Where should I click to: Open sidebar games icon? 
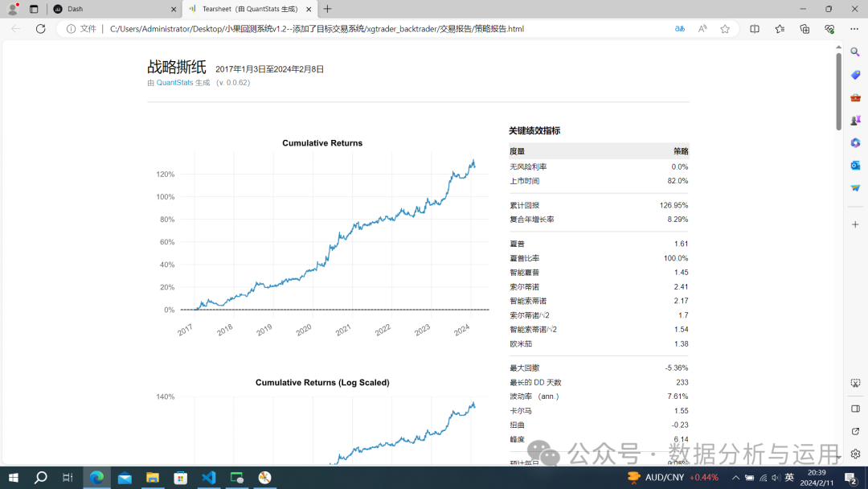click(855, 120)
